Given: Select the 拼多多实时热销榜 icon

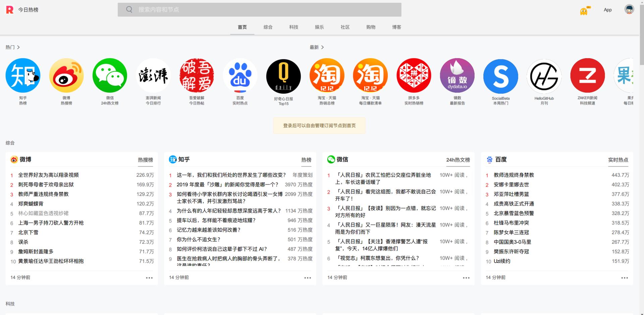Looking at the screenshot, I should (414, 75).
